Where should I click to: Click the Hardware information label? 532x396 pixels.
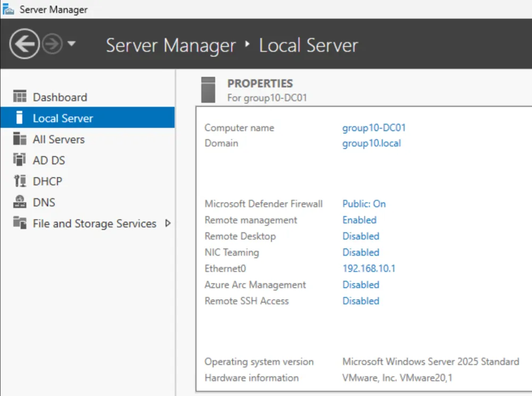point(252,378)
